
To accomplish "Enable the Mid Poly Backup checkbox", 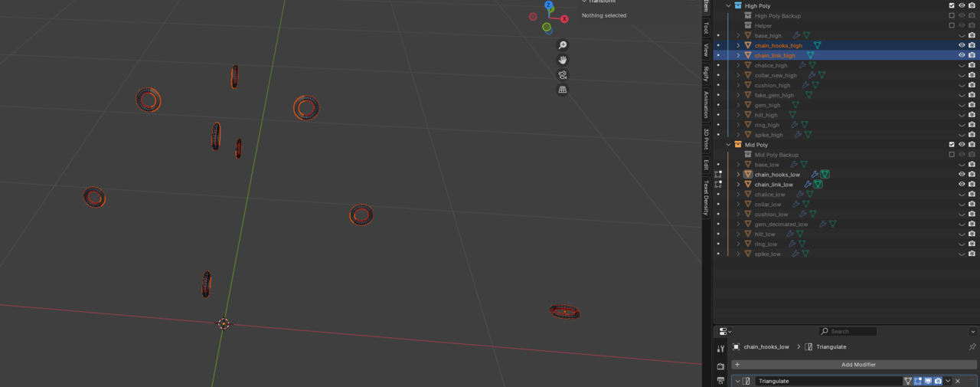I will pos(952,155).
